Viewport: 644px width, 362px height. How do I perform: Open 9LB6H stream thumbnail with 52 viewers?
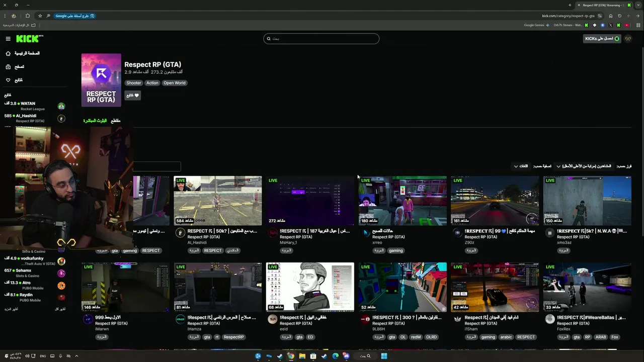pos(403,287)
